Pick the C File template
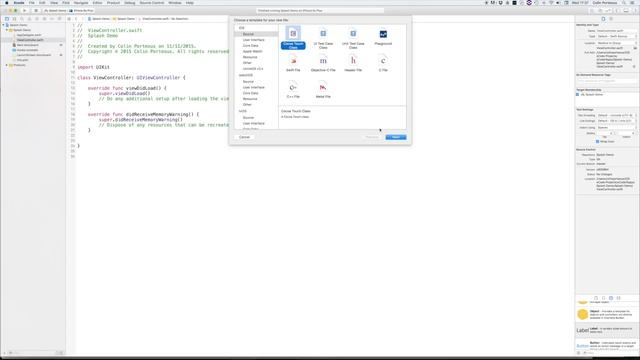Screen dimensions: 640x360 click(383, 63)
